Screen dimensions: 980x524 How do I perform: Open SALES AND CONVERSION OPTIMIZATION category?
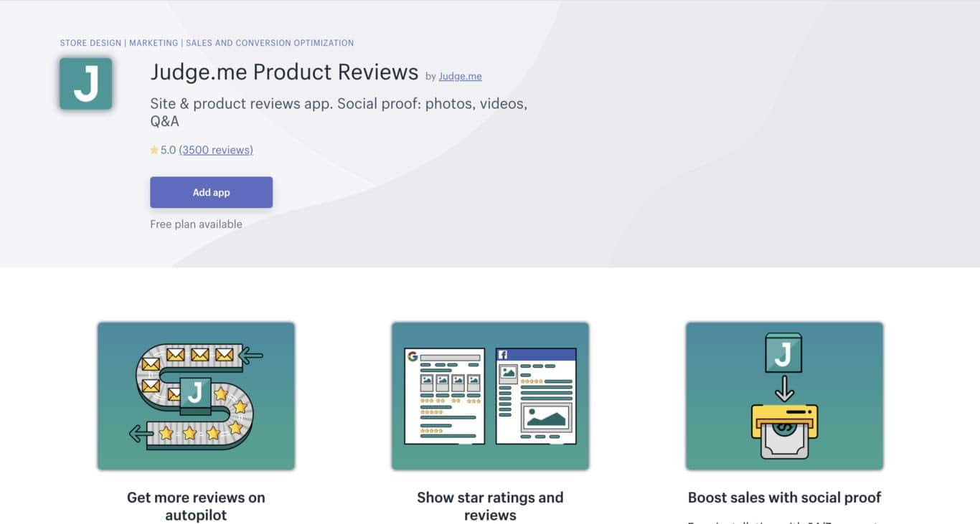coord(270,43)
